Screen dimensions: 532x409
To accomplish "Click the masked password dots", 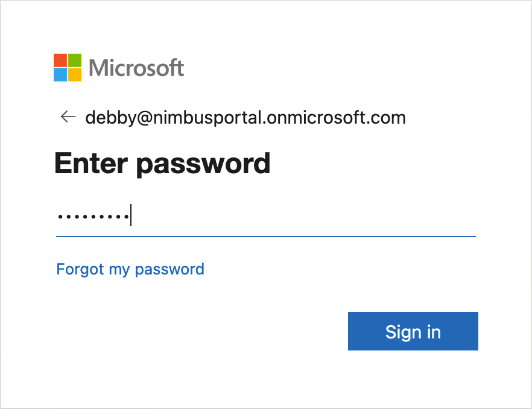I will [93, 217].
